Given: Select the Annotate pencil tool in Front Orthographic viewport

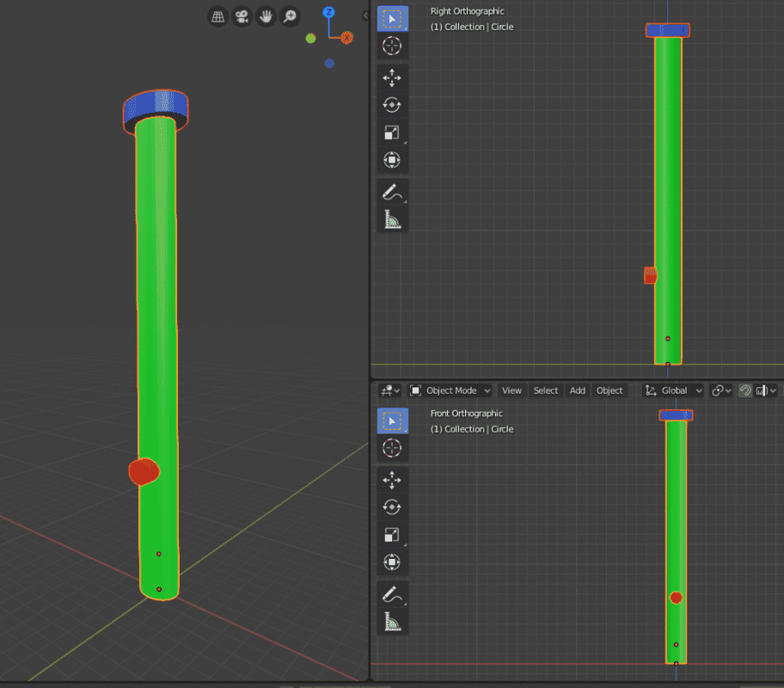Looking at the screenshot, I should point(392,594).
